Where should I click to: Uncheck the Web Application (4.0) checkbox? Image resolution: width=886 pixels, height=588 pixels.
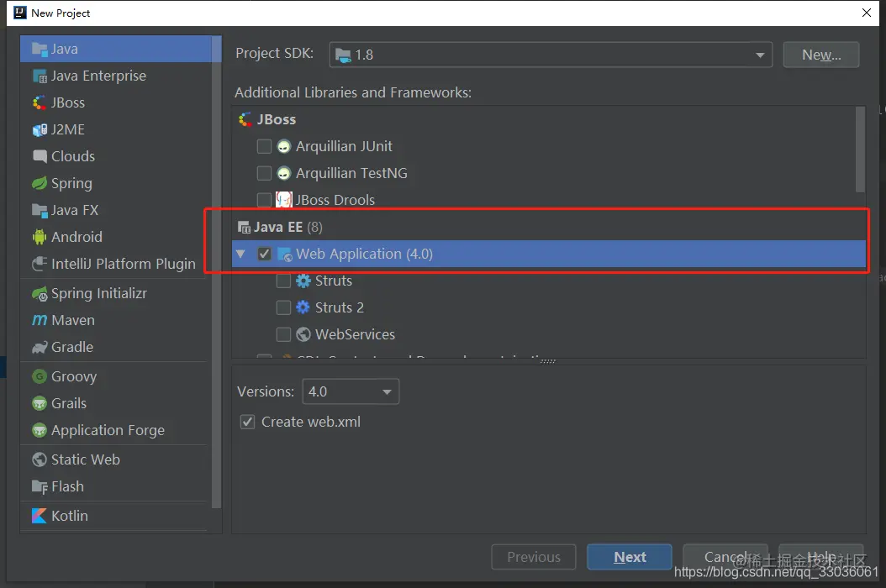[264, 255]
